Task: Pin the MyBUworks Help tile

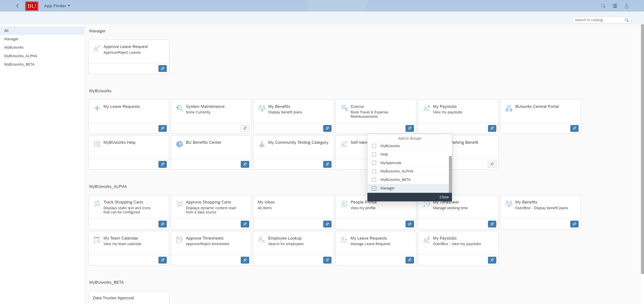Action: [x=162, y=164]
